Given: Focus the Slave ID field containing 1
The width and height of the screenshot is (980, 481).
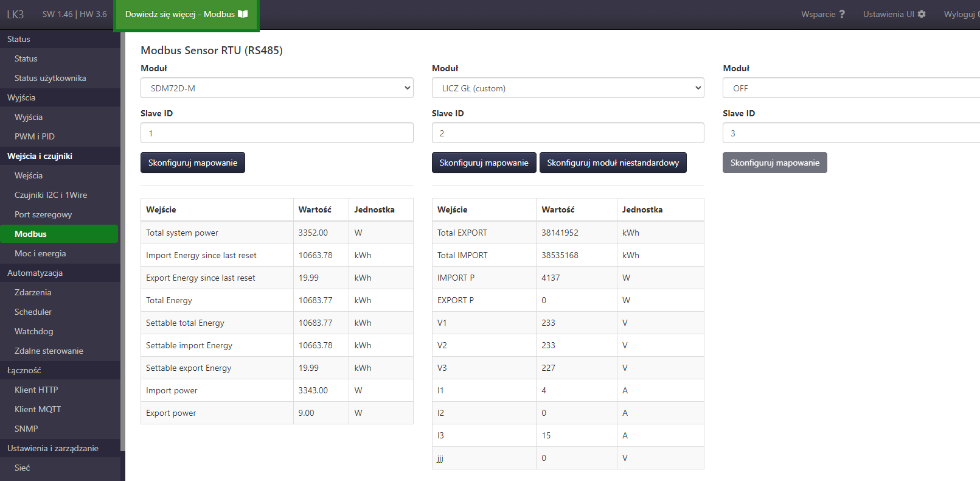Looking at the screenshot, I should click(x=277, y=133).
